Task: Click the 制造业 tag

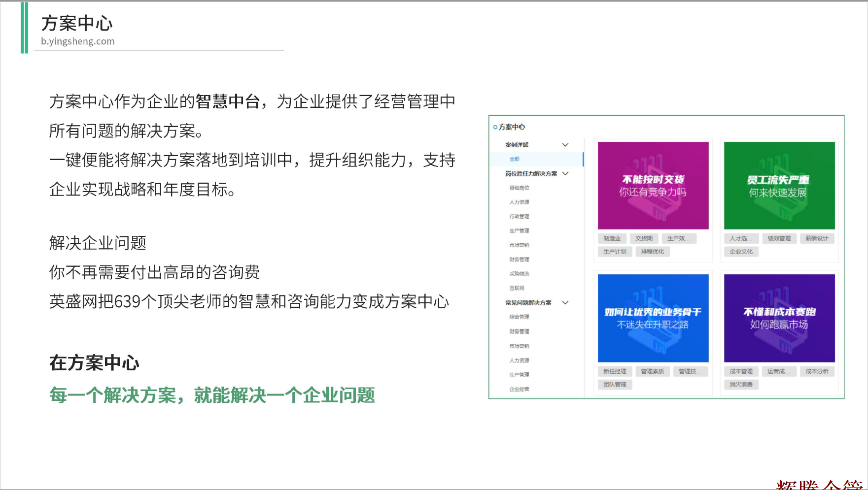Action: click(612, 238)
